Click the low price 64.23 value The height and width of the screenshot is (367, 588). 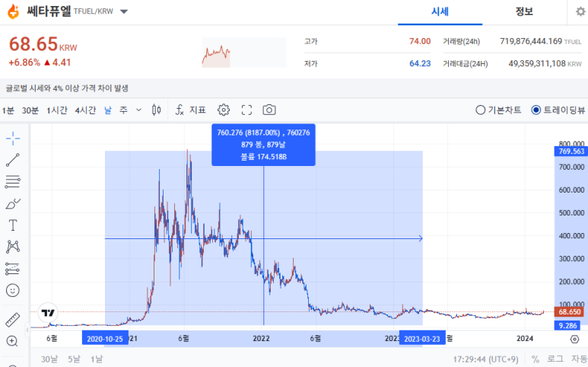coord(420,63)
